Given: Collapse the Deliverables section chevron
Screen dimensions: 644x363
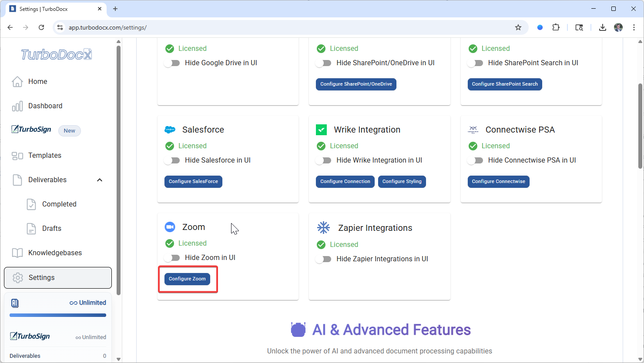Looking at the screenshot, I should point(100,180).
